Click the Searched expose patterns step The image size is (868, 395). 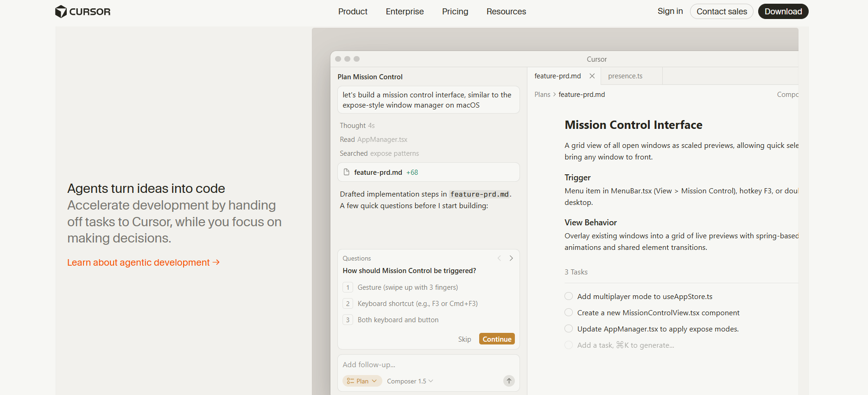point(379,153)
